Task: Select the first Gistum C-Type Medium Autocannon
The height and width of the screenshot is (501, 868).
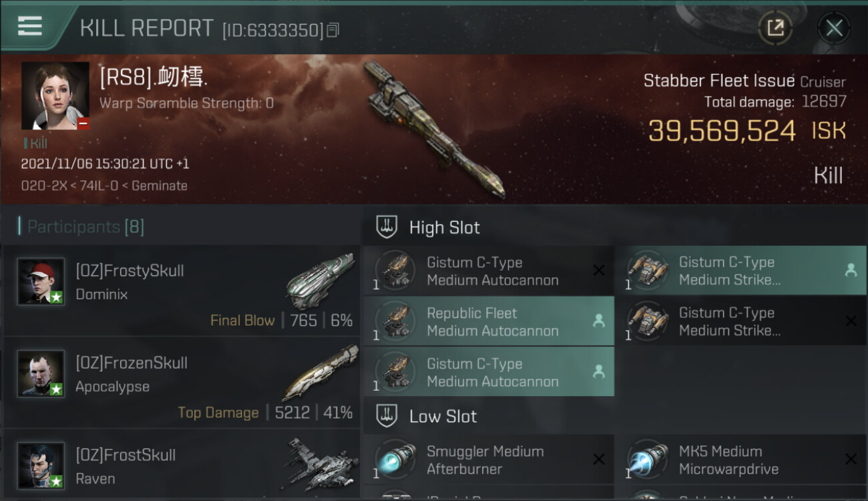Action: tap(489, 271)
